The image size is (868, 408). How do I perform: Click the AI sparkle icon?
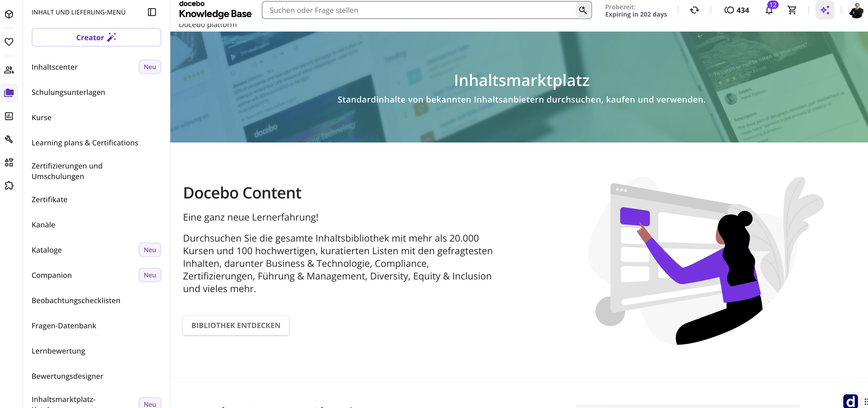tap(825, 10)
